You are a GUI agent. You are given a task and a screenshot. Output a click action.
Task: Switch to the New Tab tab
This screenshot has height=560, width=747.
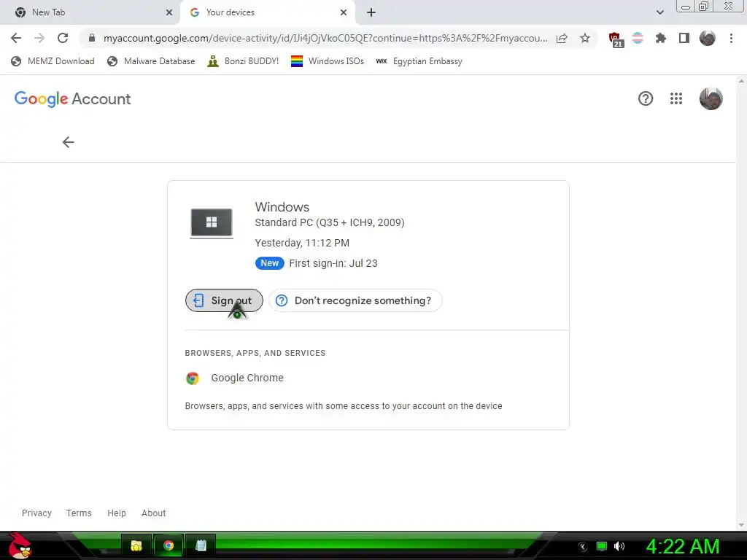click(90, 12)
